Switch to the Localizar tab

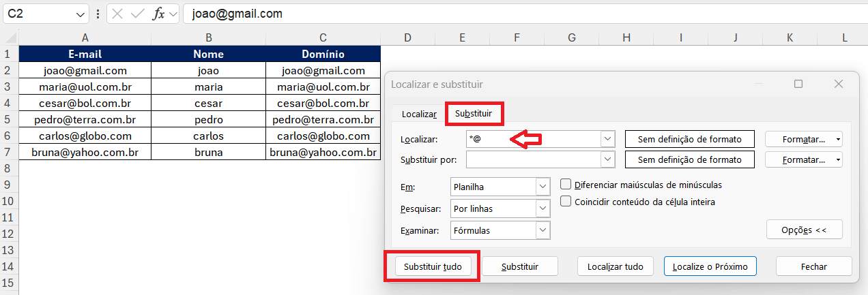tap(419, 114)
